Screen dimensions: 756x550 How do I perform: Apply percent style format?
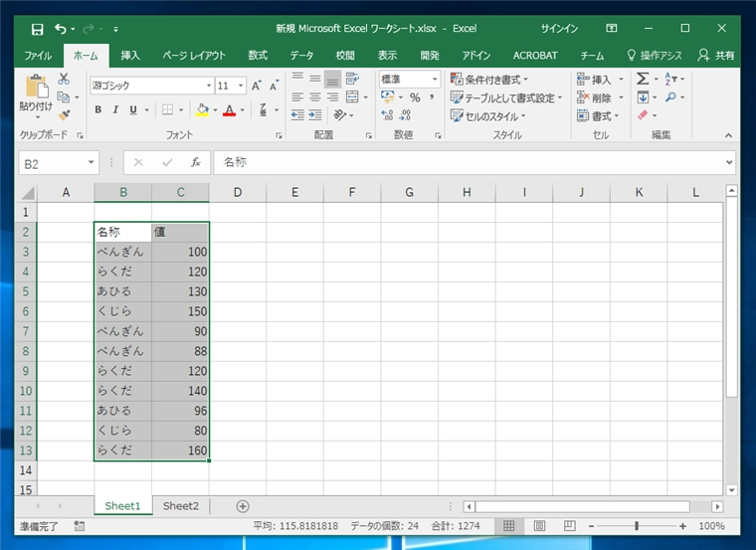click(x=415, y=97)
